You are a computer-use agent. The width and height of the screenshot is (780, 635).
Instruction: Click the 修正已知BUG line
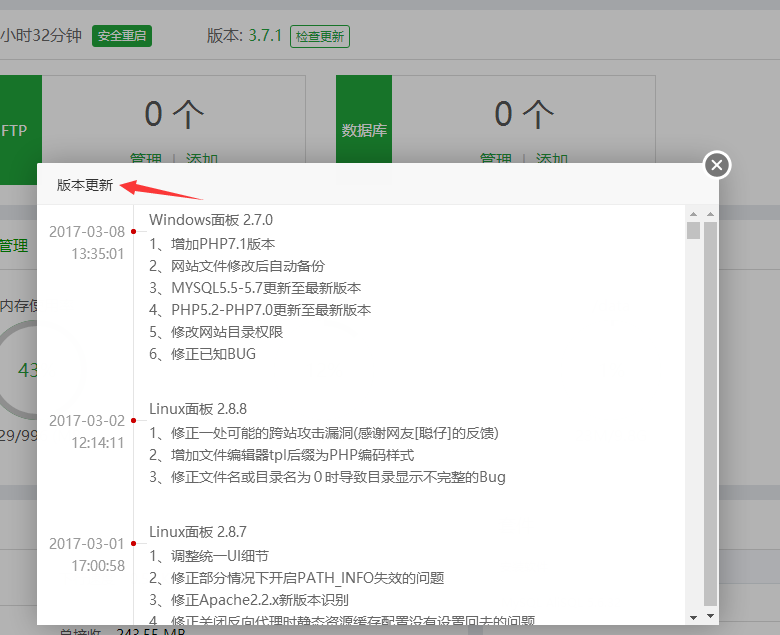tap(202, 354)
